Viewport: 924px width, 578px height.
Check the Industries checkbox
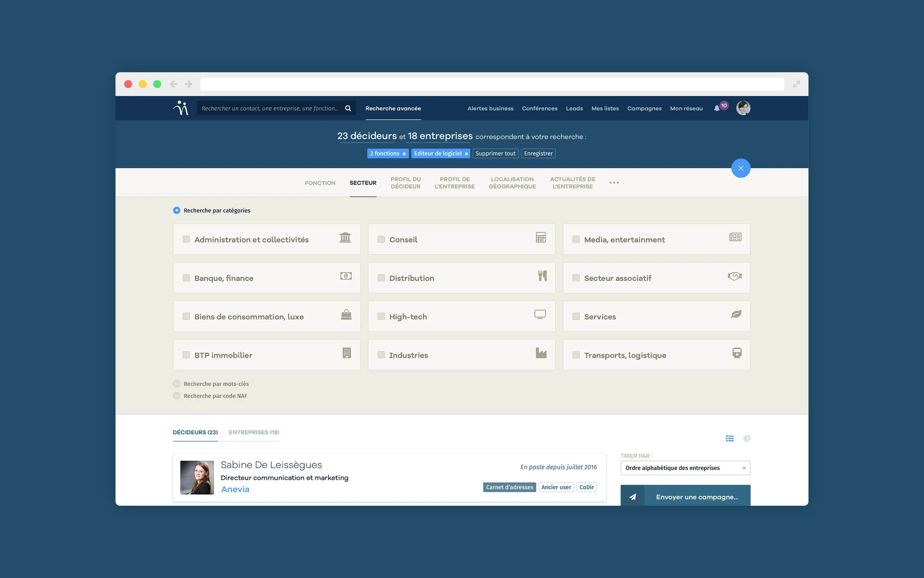tap(381, 355)
